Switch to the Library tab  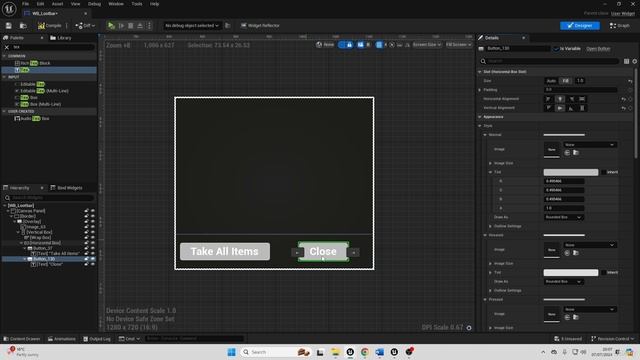click(x=61, y=38)
